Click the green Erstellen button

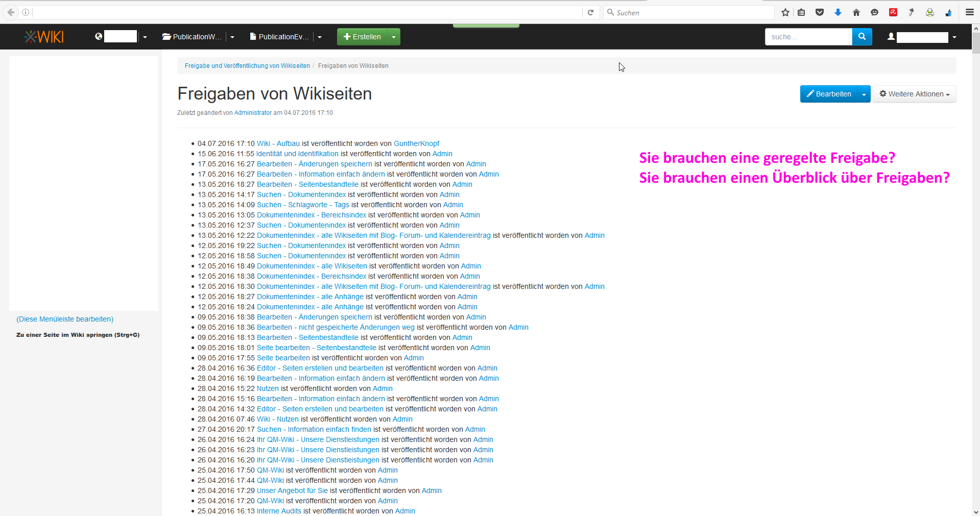tap(362, 37)
